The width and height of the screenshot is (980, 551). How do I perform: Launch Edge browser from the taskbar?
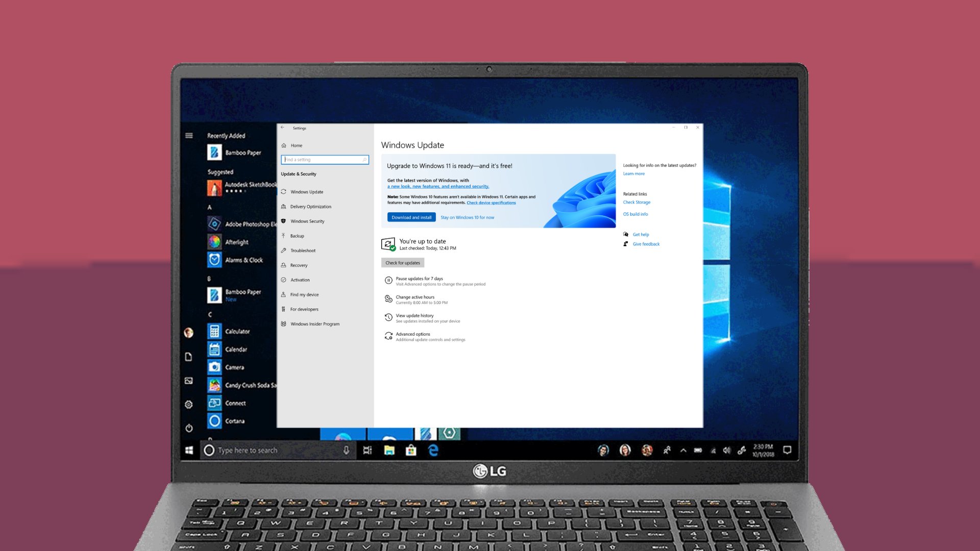[x=433, y=450]
